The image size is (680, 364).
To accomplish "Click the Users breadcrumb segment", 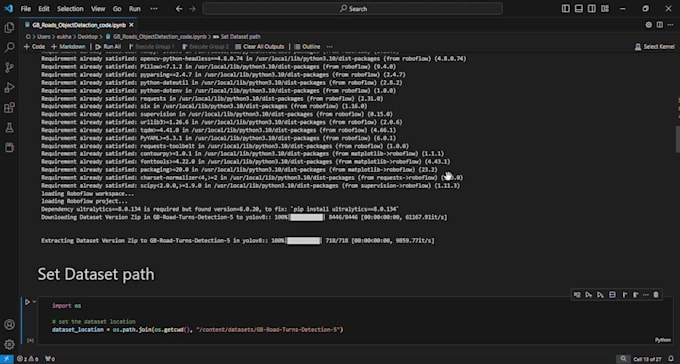I will coord(44,37).
